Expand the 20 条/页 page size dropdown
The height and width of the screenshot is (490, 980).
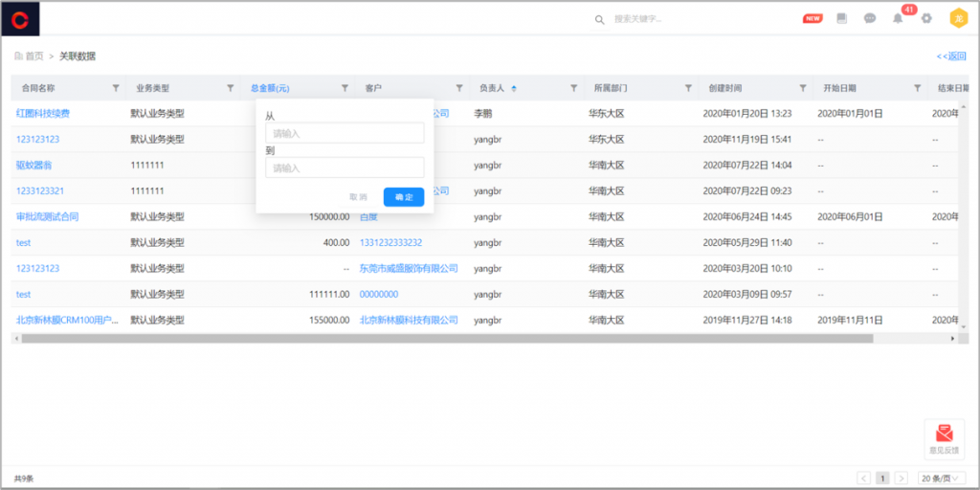click(x=942, y=478)
